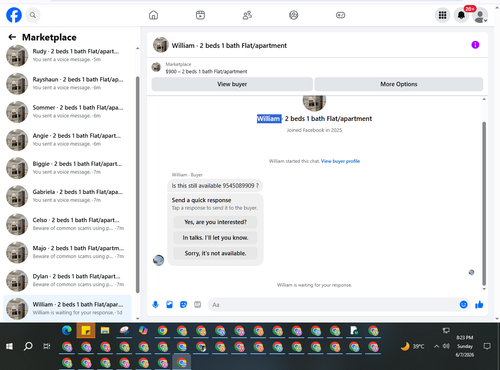
Task: Click the message 'Is this still available 9545089909 ?'
Action: pos(215,186)
